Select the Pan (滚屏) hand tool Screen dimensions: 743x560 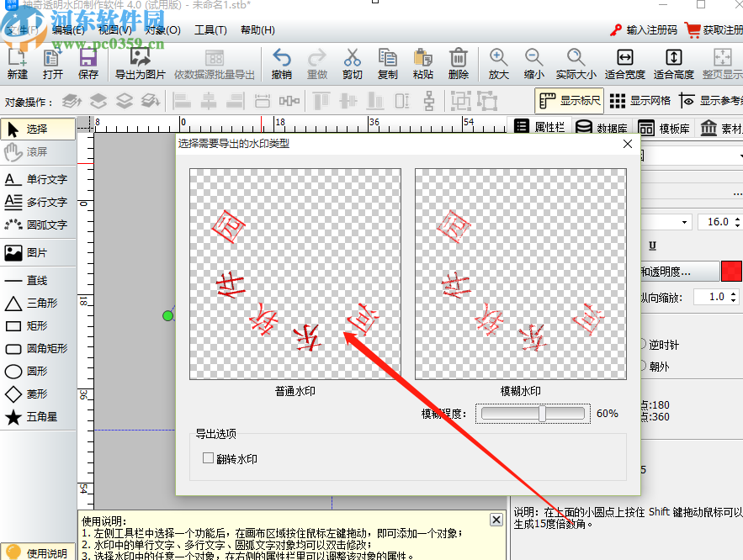click(38, 151)
